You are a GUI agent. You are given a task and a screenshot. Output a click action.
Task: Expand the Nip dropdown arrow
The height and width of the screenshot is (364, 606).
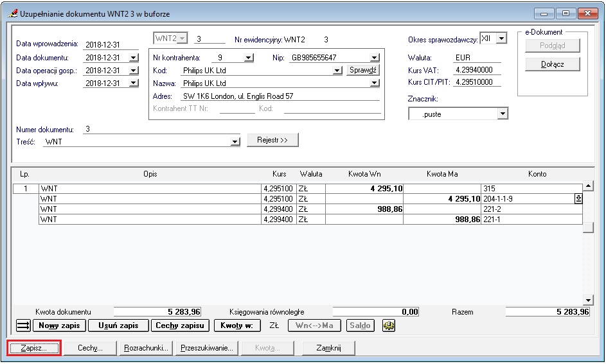pyautogui.click(x=375, y=58)
